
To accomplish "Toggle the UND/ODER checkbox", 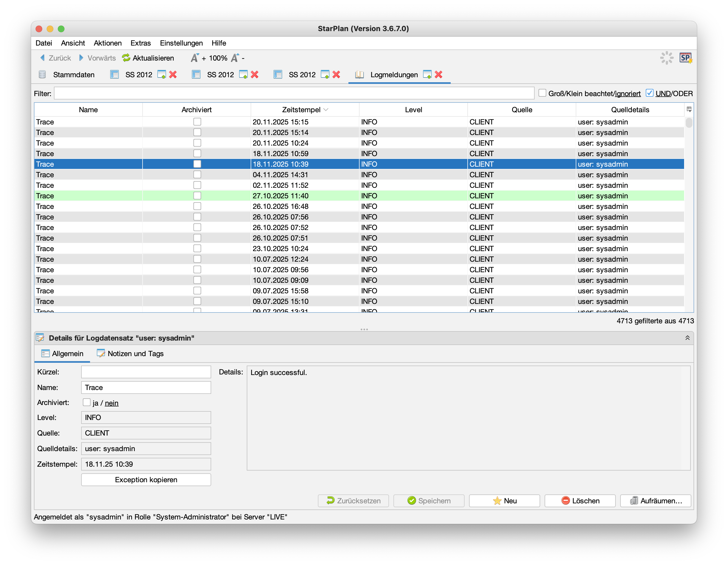I will pyautogui.click(x=649, y=93).
